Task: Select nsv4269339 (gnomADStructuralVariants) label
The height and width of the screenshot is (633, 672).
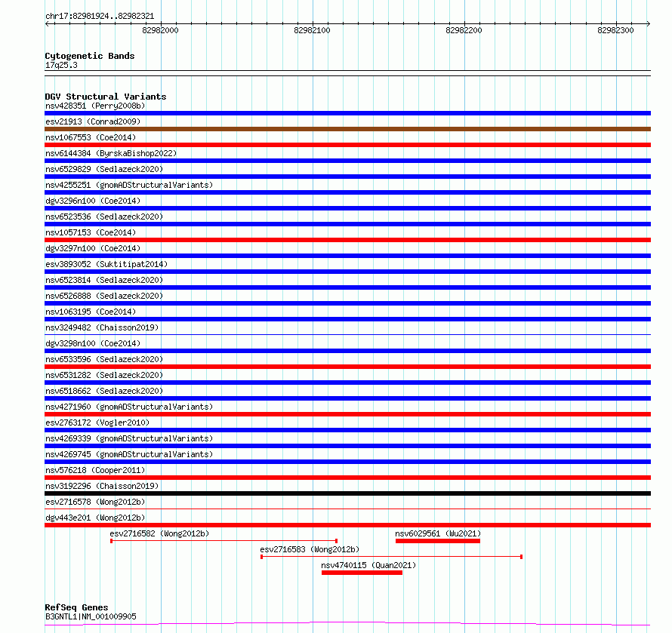Action: point(129,438)
